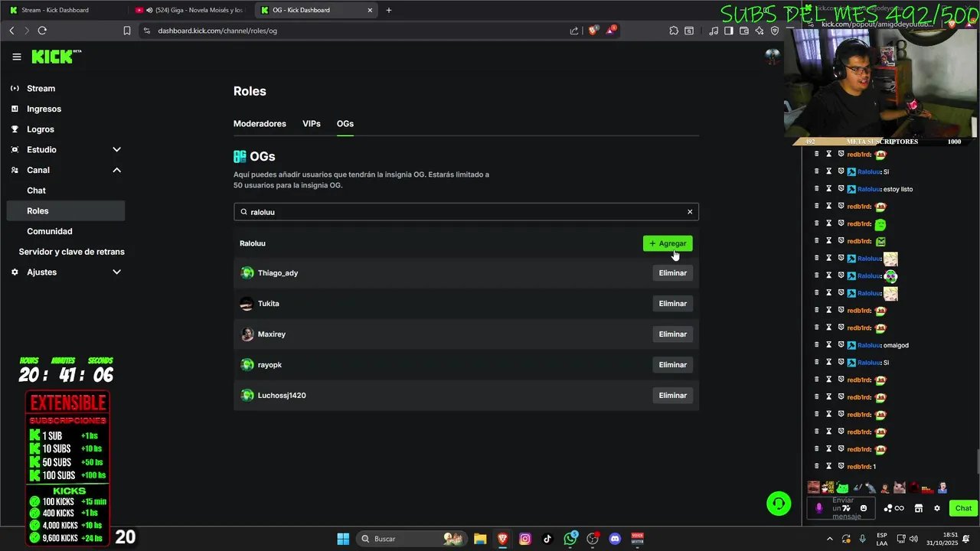The height and width of the screenshot is (551, 980).
Task: Switch to the Giga Novela Moisés browser tab
Action: pyautogui.click(x=190, y=10)
